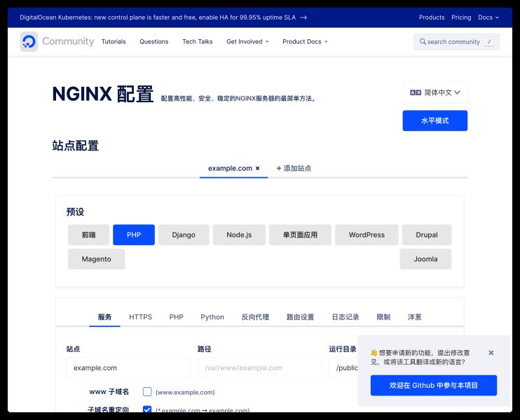Image resolution: width=520 pixels, height=420 pixels.
Task: Click the language translate icon
Action: point(415,92)
